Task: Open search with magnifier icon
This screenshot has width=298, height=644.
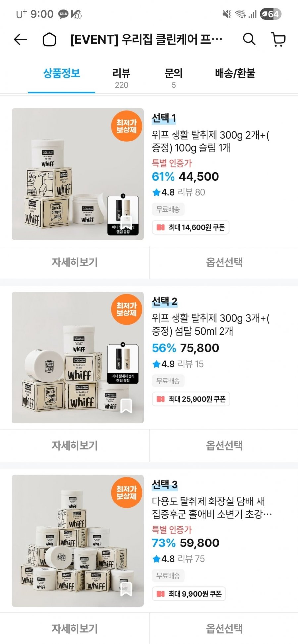Action: pyautogui.click(x=249, y=39)
